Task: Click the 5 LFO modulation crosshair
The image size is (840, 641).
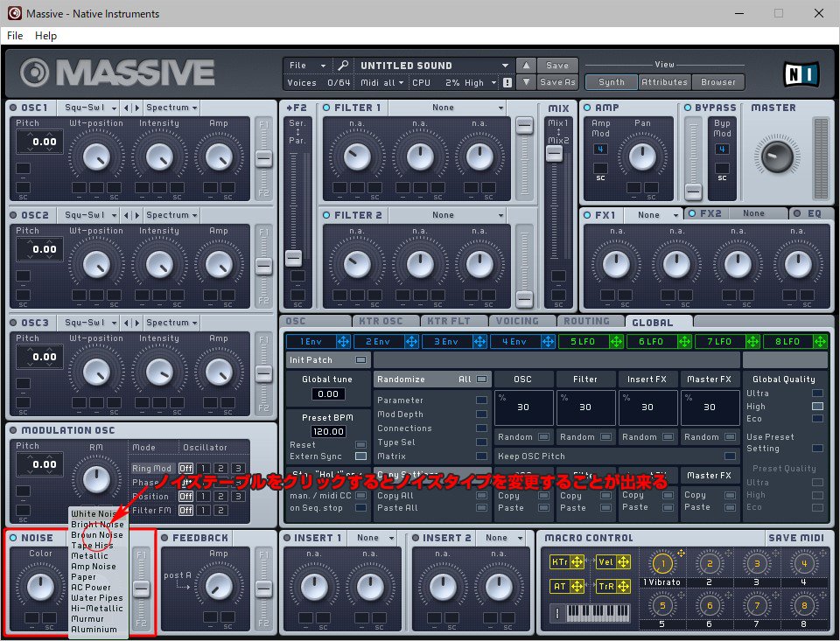Action: click(x=616, y=342)
